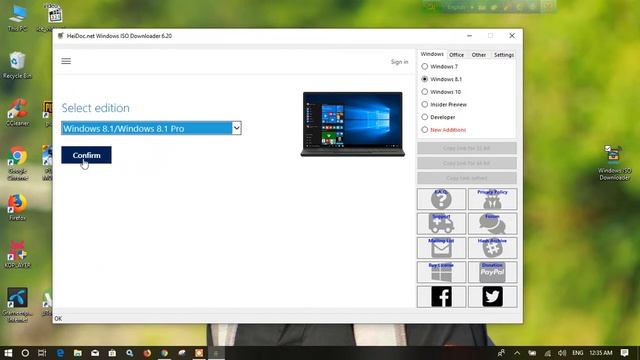Viewport: 640px width, 360px height.
Task: Open the Buy License Windows logo button
Action: click(441, 272)
